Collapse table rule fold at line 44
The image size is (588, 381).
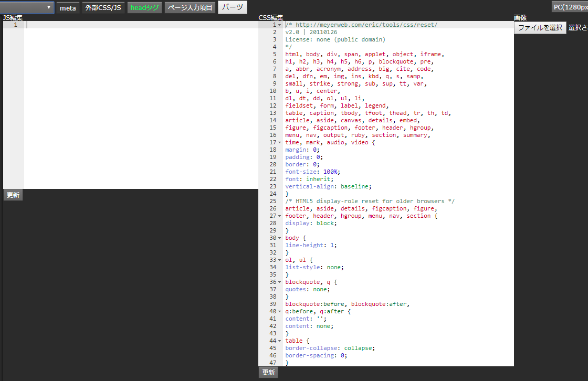279,341
